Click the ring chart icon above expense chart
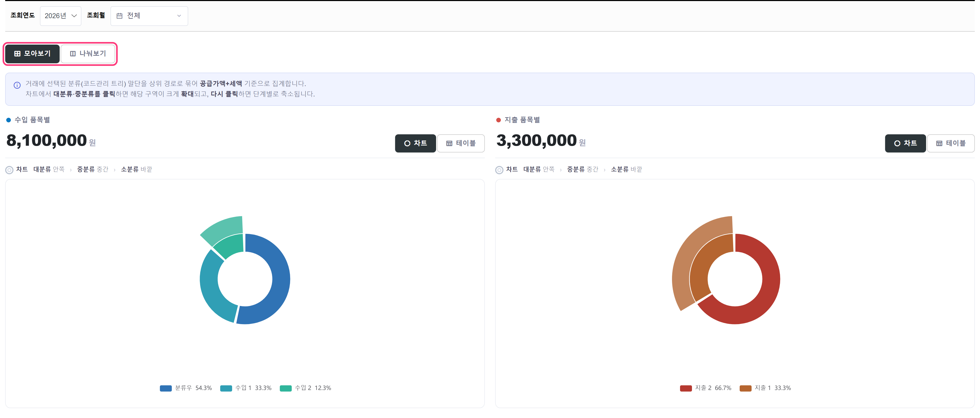 pos(500,170)
